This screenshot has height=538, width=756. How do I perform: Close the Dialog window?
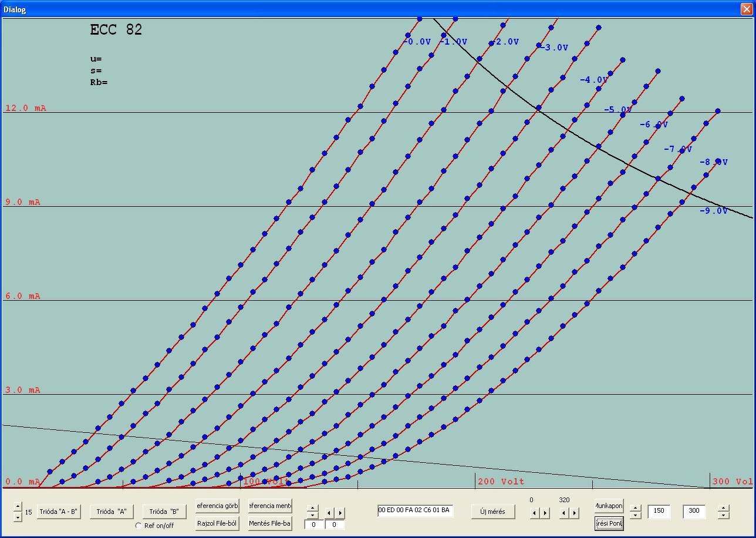tap(746, 9)
